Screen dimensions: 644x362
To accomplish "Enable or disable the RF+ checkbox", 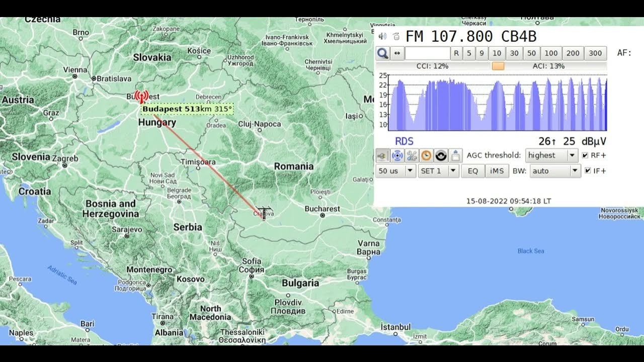I will [x=585, y=155].
